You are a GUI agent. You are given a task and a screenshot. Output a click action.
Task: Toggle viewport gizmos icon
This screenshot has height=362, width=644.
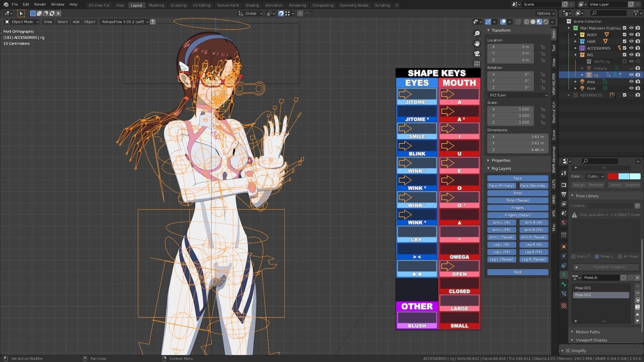pyautogui.click(x=488, y=22)
